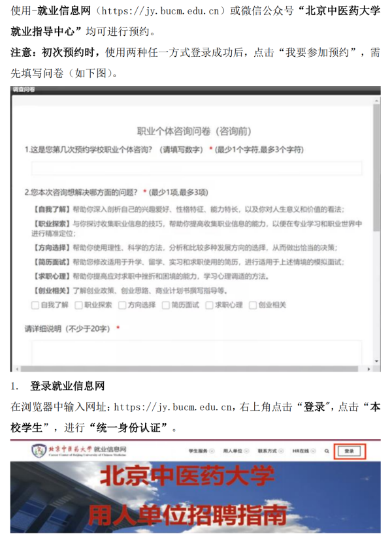Tick the 职业探索 option
The width and height of the screenshot is (392, 546).
(78, 304)
